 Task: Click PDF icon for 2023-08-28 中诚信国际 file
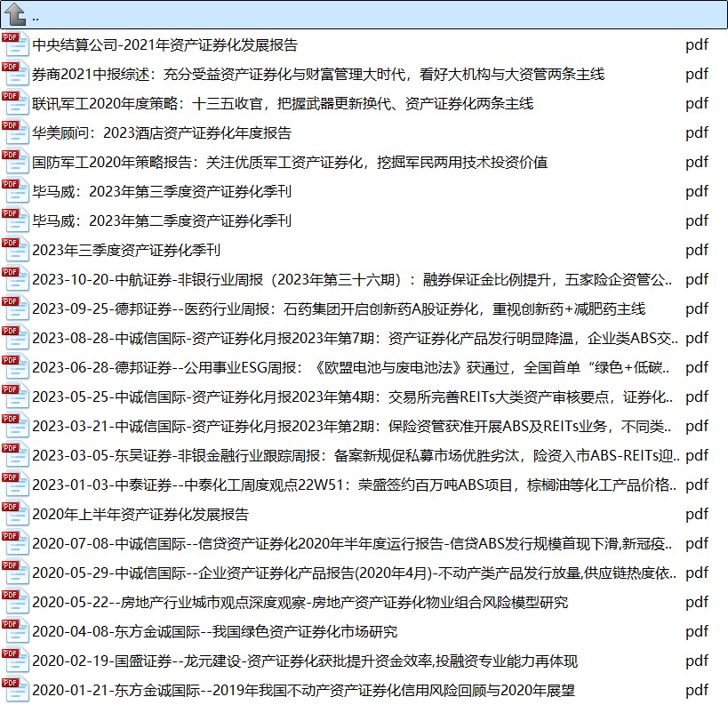(15, 338)
